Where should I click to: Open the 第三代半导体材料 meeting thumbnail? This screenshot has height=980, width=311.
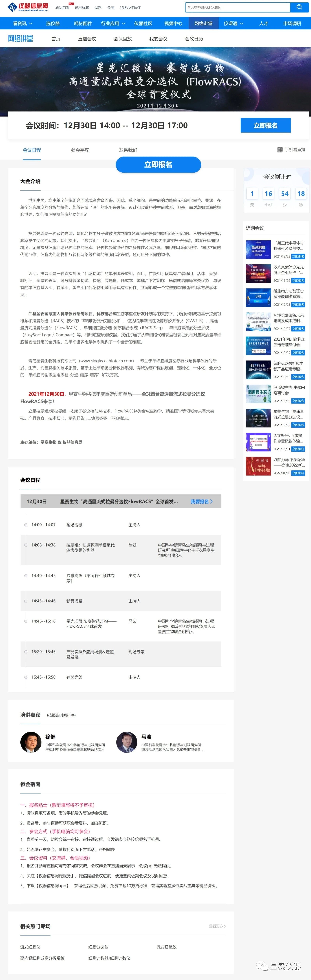point(258,250)
